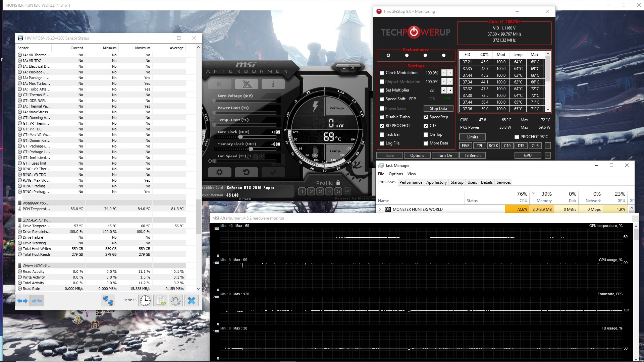Select Afterburner profile slot 3

pos(320,191)
